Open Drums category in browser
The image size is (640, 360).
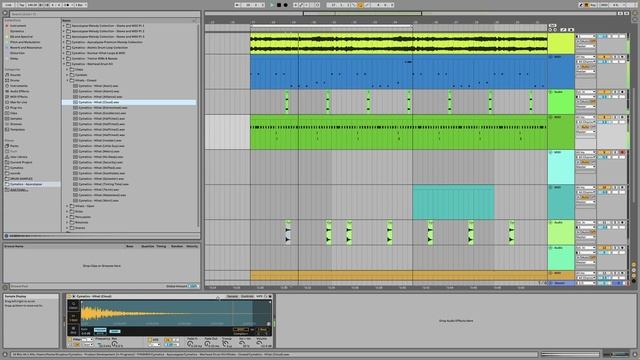pyautogui.click(x=15, y=80)
